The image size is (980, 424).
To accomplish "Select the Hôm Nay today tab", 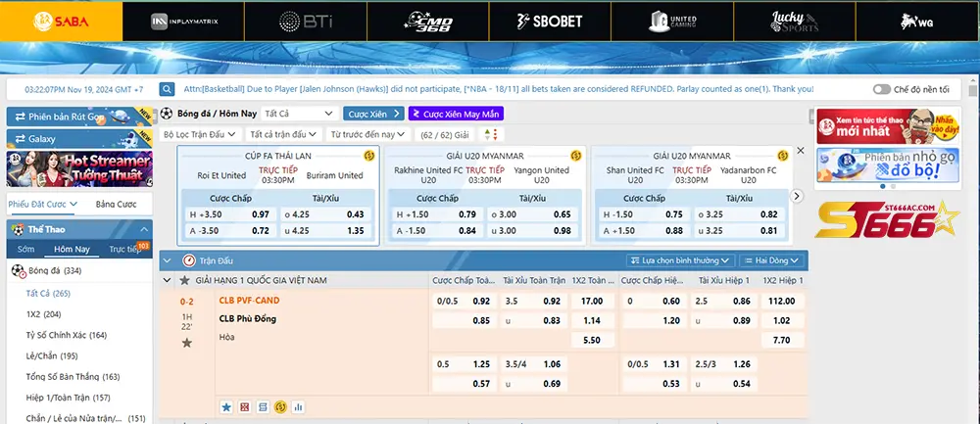I will pyautogui.click(x=72, y=249).
